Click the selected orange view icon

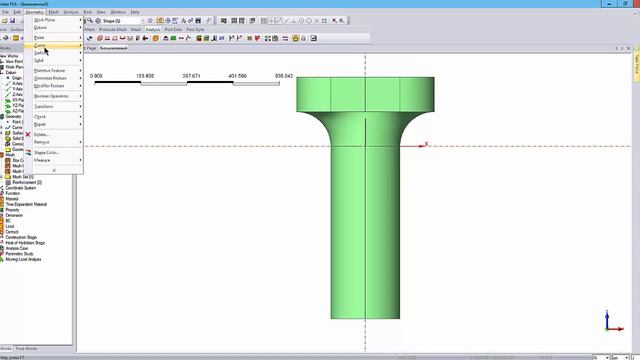(x=160, y=20)
